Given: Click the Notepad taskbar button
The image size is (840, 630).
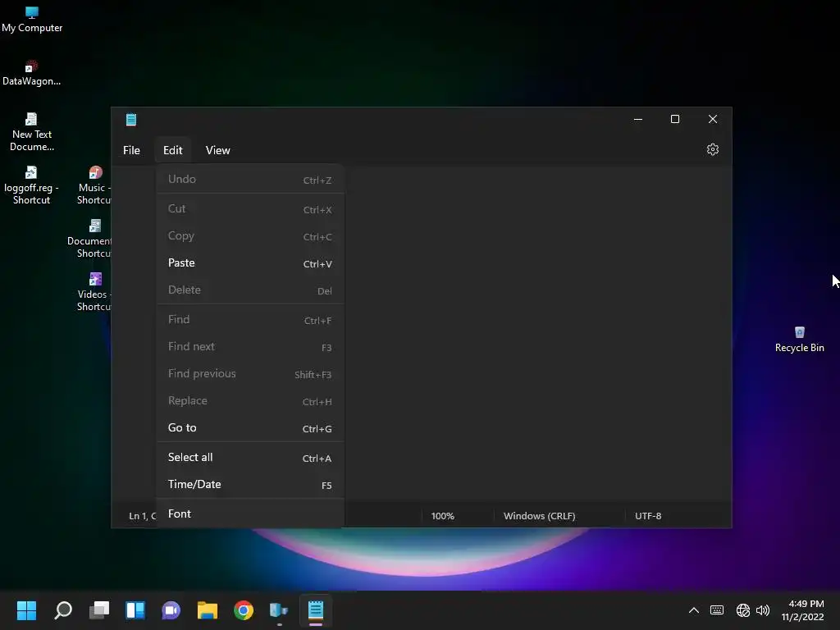Looking at the screenshot, I should pos(316,610).
